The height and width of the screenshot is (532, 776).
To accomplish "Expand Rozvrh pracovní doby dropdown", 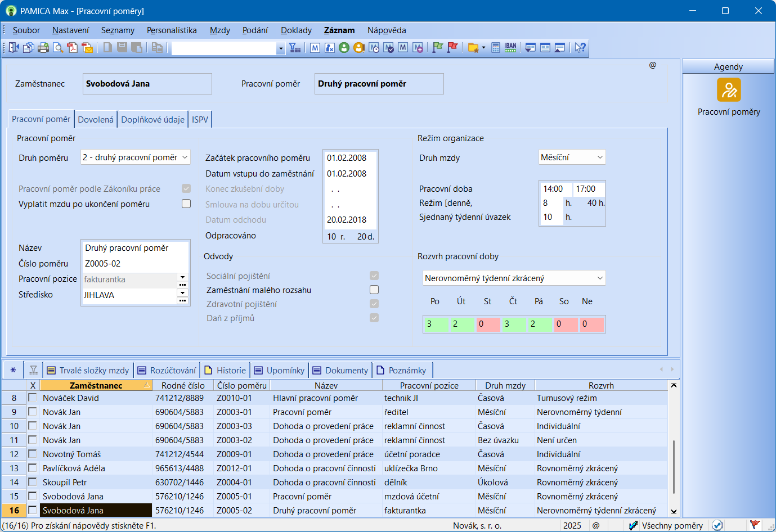I will click(600, 278).
